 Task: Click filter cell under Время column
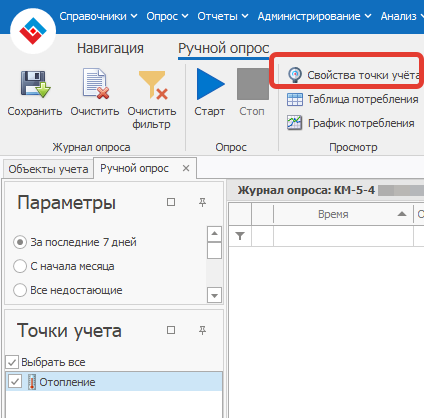click(x=343, y=236)
